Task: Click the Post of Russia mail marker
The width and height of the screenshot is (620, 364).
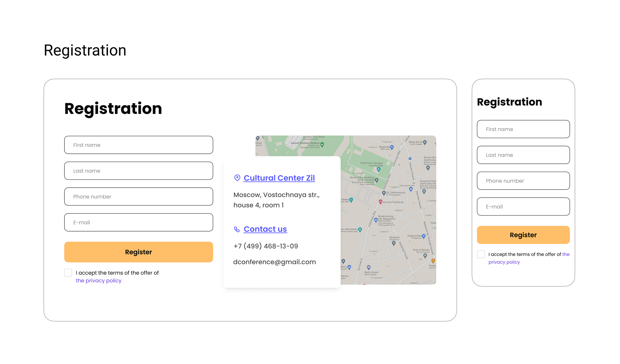Action: point(425,256)
